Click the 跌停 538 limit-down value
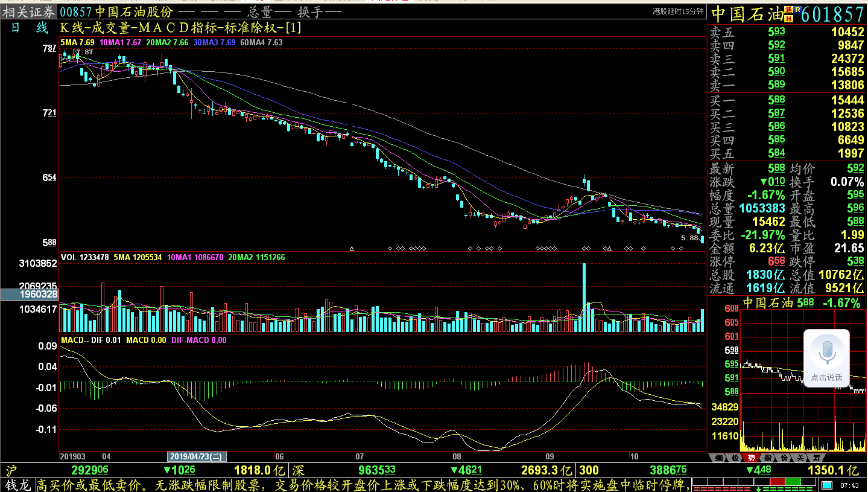The image size is (868, 492). point(855,261)
